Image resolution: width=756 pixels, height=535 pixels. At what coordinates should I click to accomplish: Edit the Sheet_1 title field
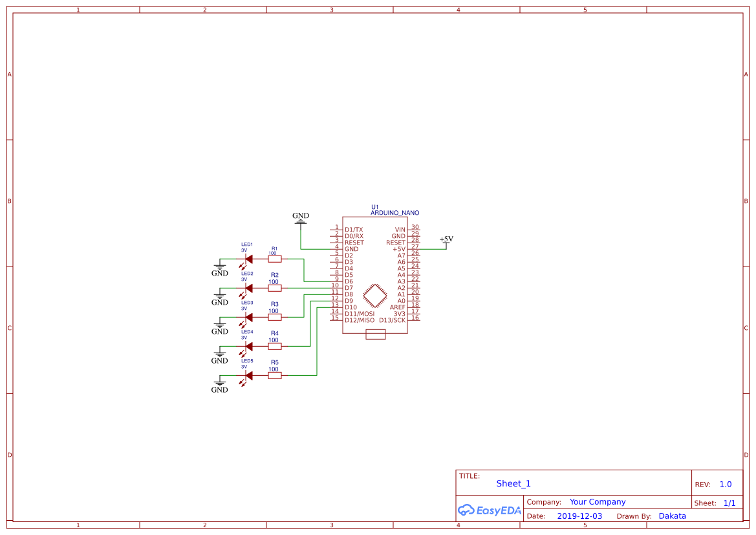click(x=513, y=483)
